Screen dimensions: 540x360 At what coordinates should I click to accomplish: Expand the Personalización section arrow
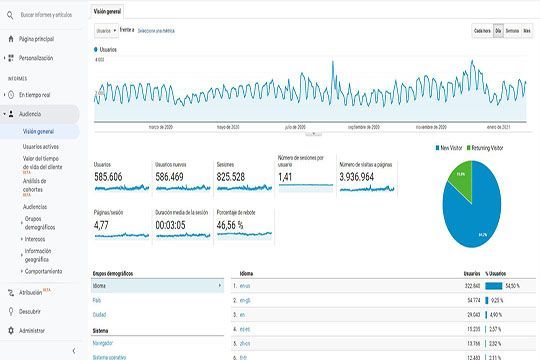click(x=4, y=58)
